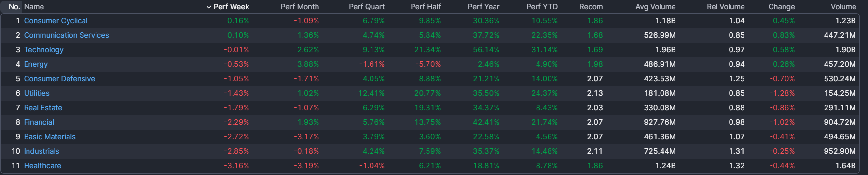Click the No. column header
Viewport: 868px width, 175px height.
click(x=14, y=7)
